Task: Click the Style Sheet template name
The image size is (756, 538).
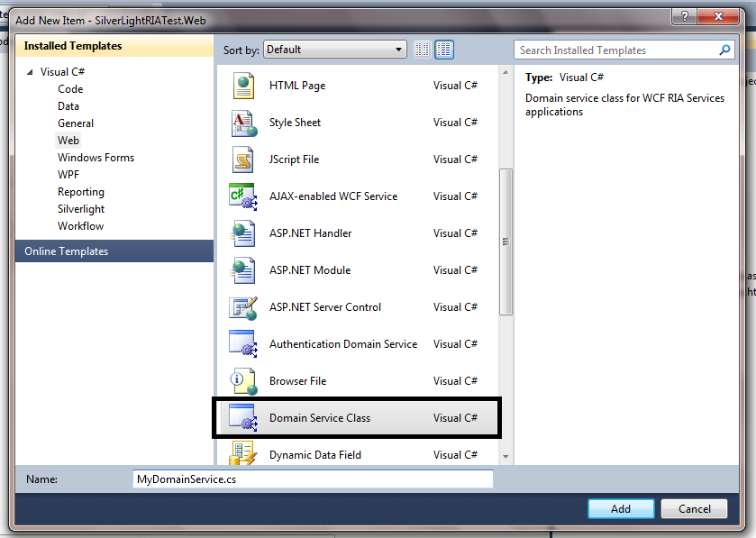Action: (x=295, y=123)
